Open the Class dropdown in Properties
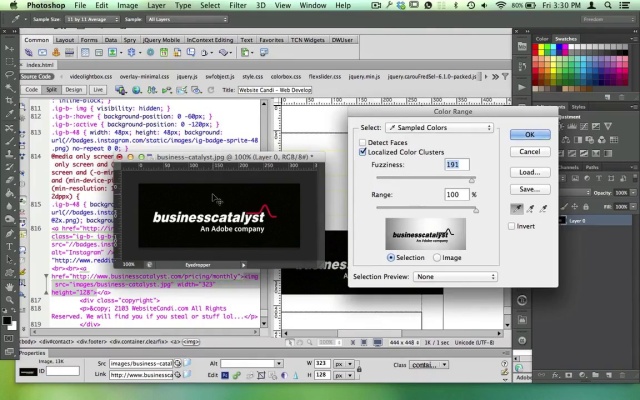This screenshot has width=640, height=400. tap(429, 364)
